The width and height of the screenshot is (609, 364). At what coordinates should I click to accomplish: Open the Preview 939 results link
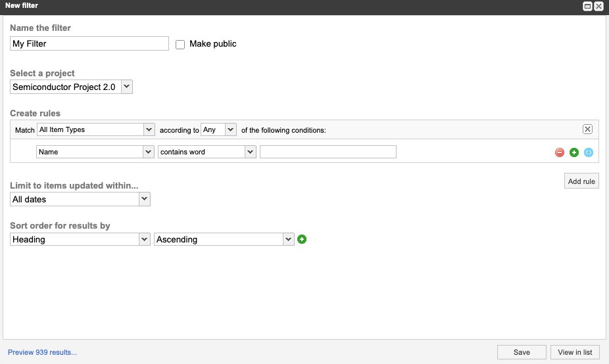pos(42,353)
